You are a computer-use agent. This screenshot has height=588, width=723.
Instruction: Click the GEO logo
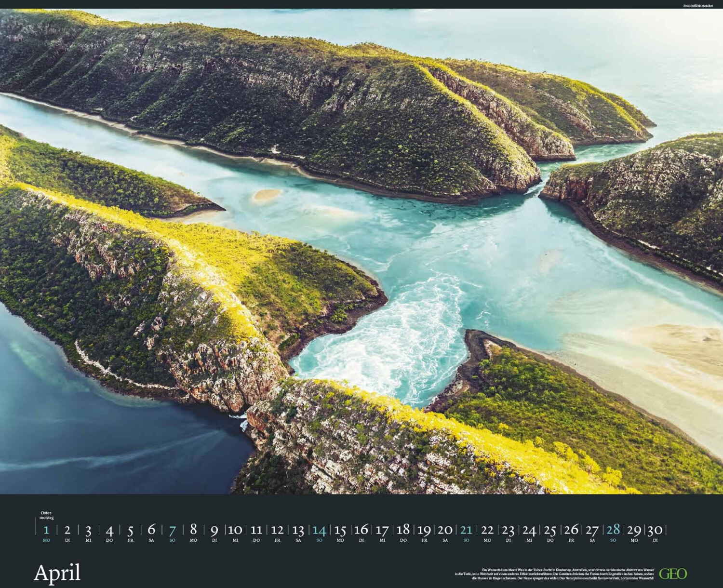[x=672, y=574]
